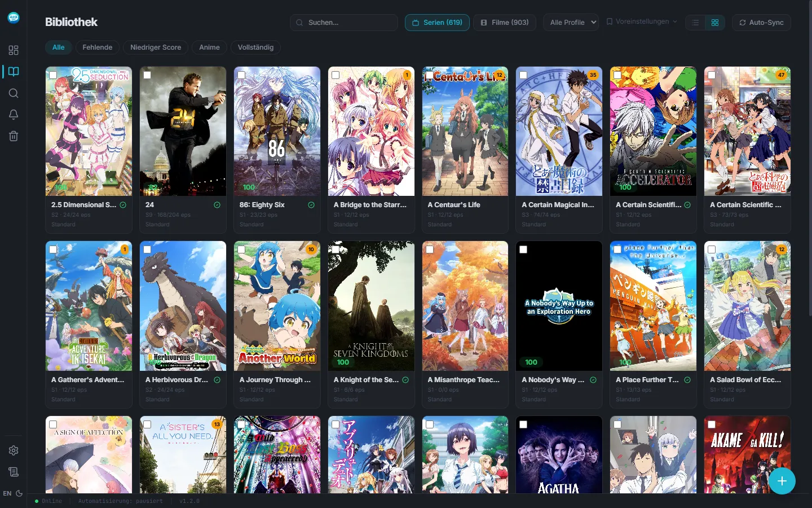Tick the A Certain Magical In... checkbox
Screen dimensions: 812x508
click(x=523, y=75)
